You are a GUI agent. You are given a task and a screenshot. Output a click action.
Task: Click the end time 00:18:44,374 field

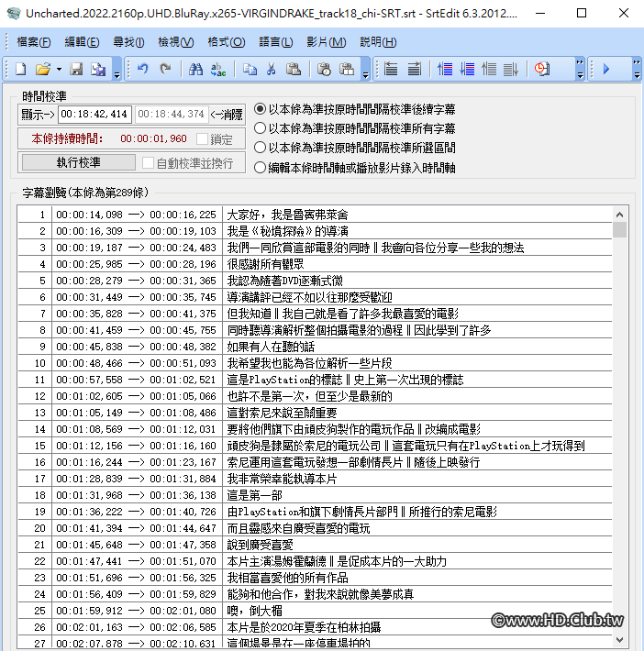pos(171,115)
